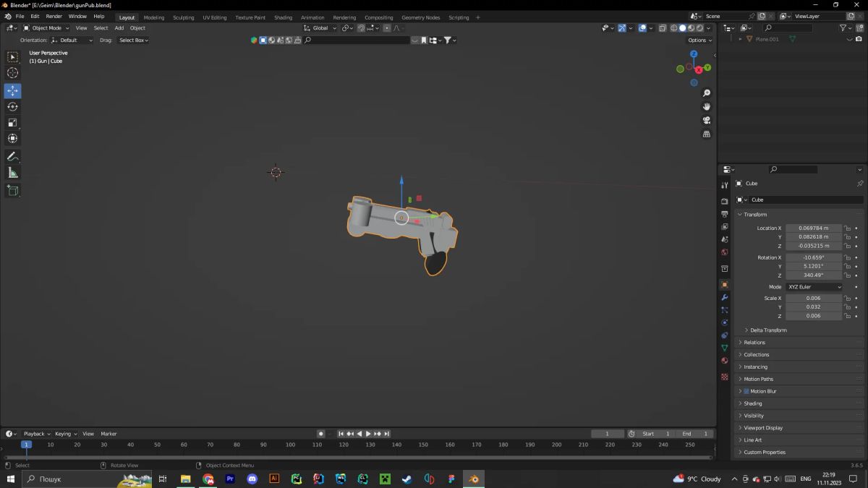Click the pin icon in Properties header
Image resolution: width=868 pixels, height=488 pixels.
pos(859,184)
